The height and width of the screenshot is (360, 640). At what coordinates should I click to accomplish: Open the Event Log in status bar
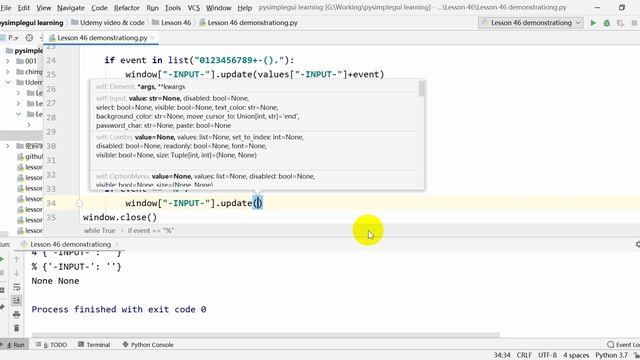(x=623, y=345)
